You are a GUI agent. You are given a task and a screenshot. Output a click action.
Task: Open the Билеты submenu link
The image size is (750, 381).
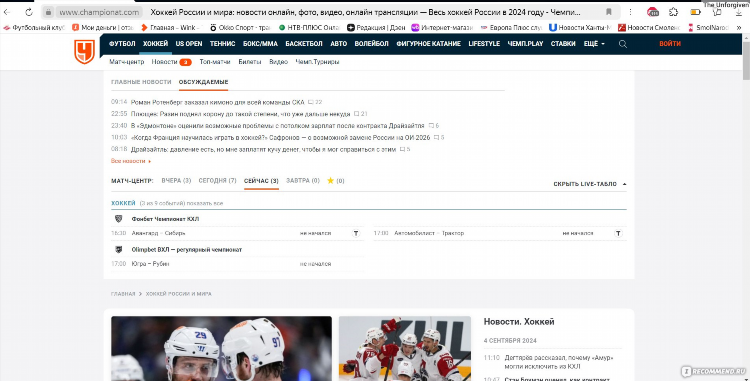click(250, 62)
